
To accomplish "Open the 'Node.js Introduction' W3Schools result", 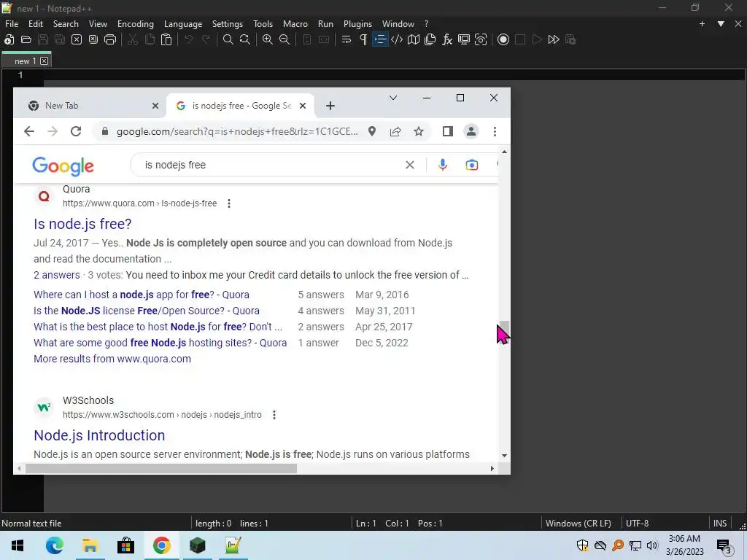I will tap(99, 435).
